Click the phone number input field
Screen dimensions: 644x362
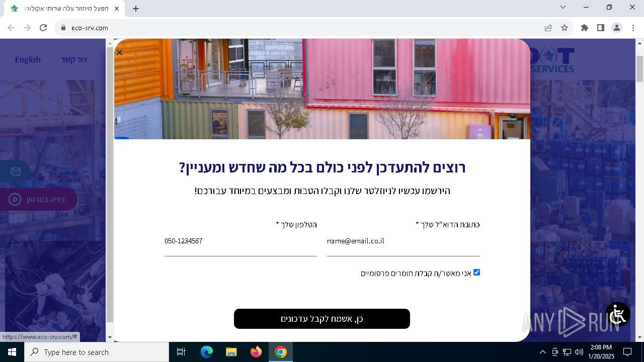point(240,241)
